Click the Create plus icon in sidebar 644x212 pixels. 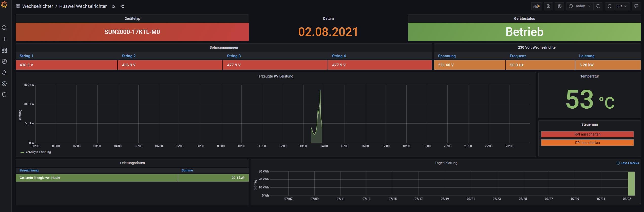click(x=4, y=39)
